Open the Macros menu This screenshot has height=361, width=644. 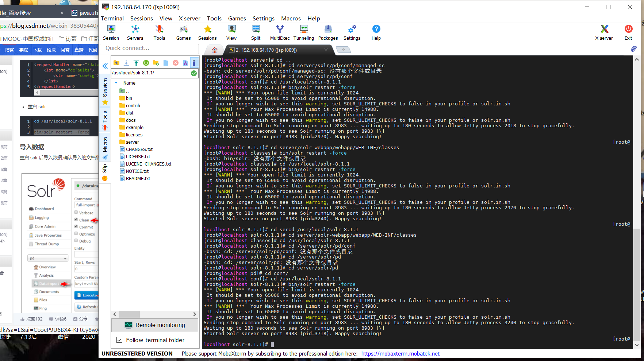coord(291,18)
